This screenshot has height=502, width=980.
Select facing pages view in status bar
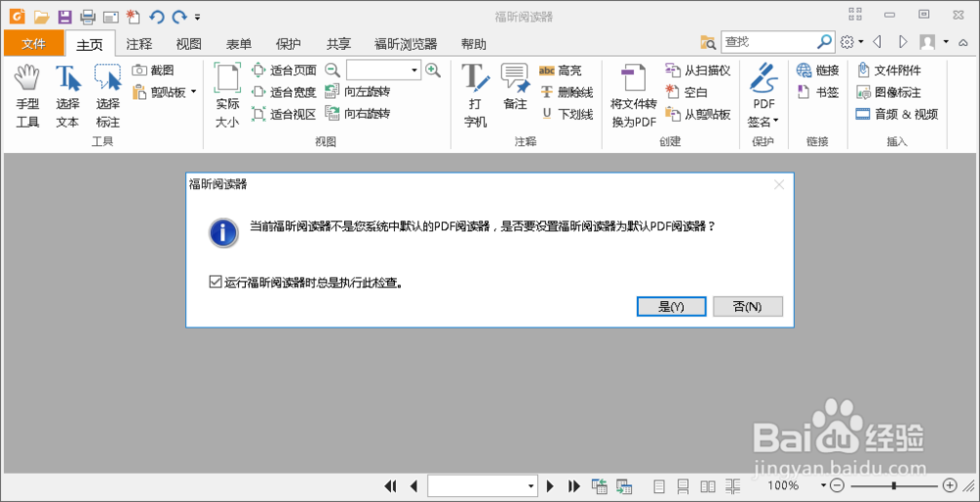(709, 485)
